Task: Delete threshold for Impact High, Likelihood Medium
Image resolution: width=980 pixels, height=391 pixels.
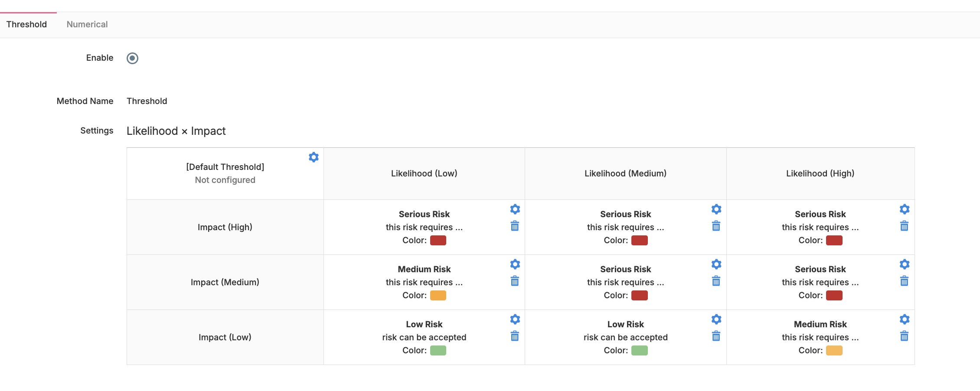Action: pos(716,226)
